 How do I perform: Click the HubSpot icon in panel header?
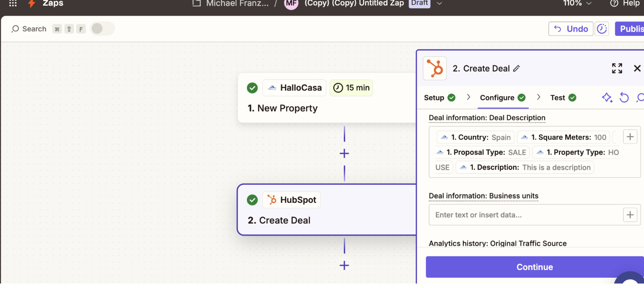[435, 68]
